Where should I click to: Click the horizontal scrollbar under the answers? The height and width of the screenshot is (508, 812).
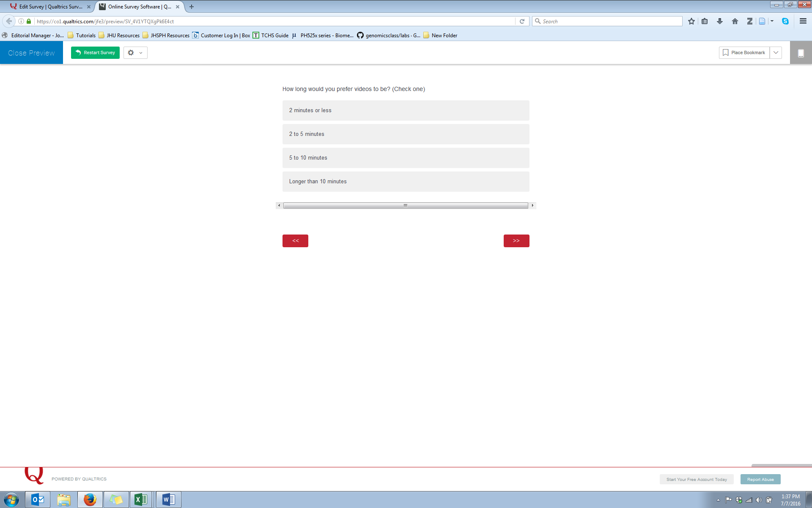tap(405, 206)
